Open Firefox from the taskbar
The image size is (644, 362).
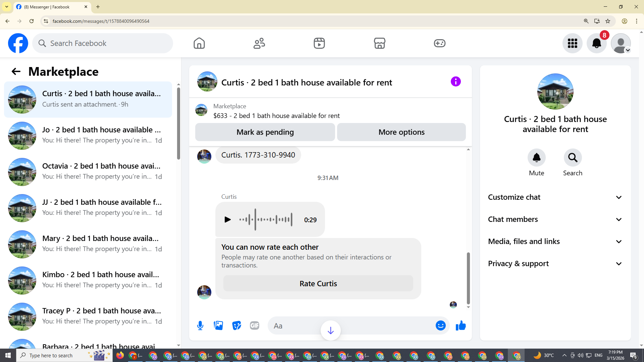tap(120, 355)
